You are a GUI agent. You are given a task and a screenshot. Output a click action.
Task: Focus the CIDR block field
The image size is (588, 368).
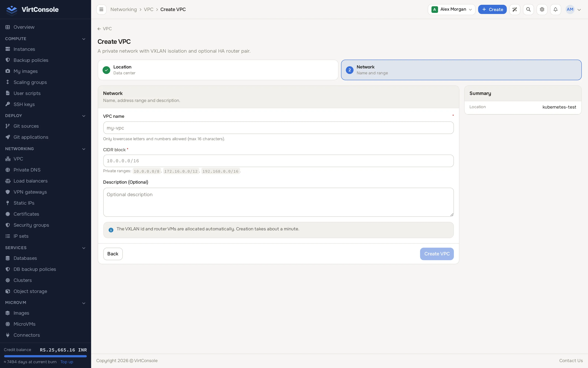coord(278,161)
